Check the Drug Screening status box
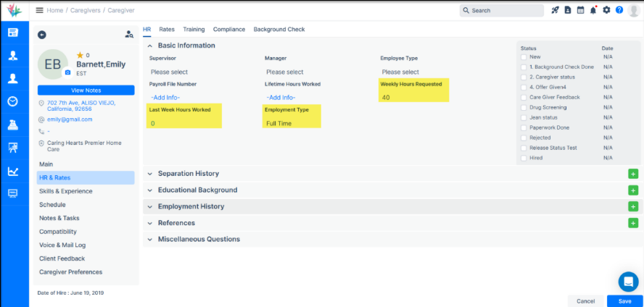 (524, 107)
